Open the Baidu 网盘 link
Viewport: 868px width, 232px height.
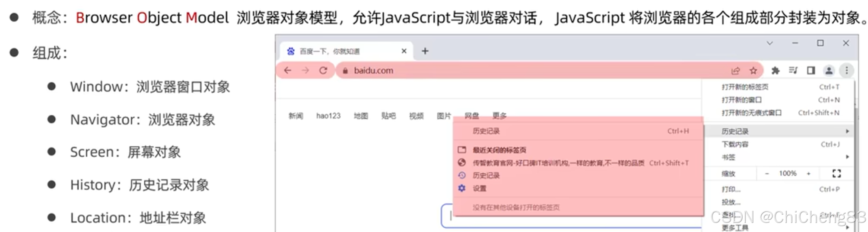(x=471, y=116)
